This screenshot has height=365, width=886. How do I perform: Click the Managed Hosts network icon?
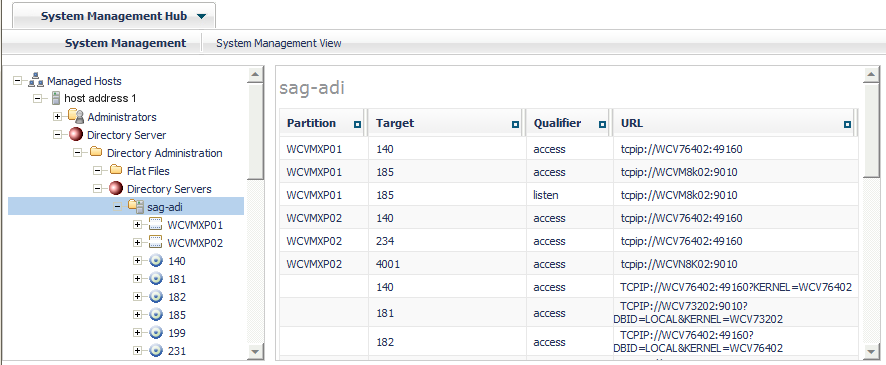36,80
